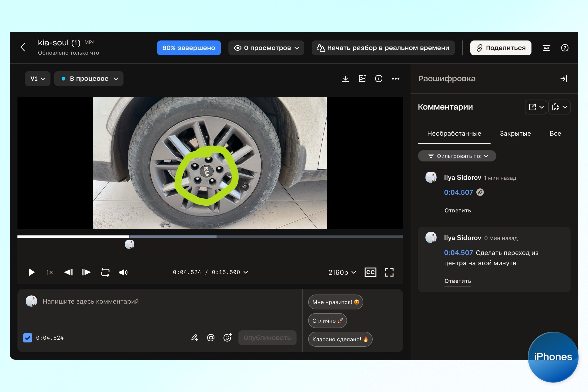Switch to the Закрытые tab

point(515,134)
